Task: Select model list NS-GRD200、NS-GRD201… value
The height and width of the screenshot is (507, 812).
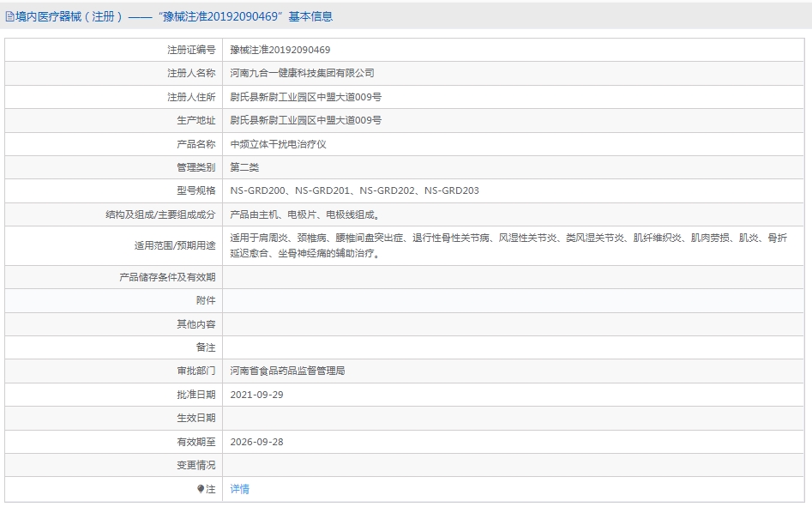Action: [354, 190]
